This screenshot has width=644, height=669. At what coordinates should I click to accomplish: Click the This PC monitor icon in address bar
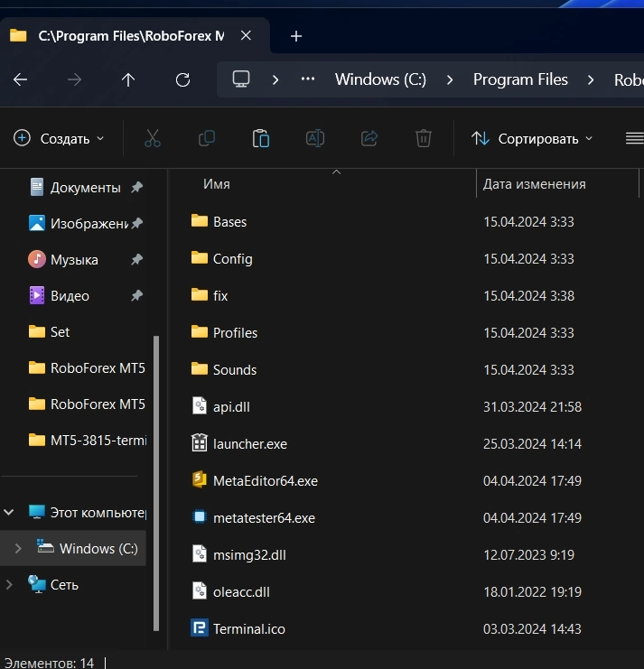pos(240,79)
